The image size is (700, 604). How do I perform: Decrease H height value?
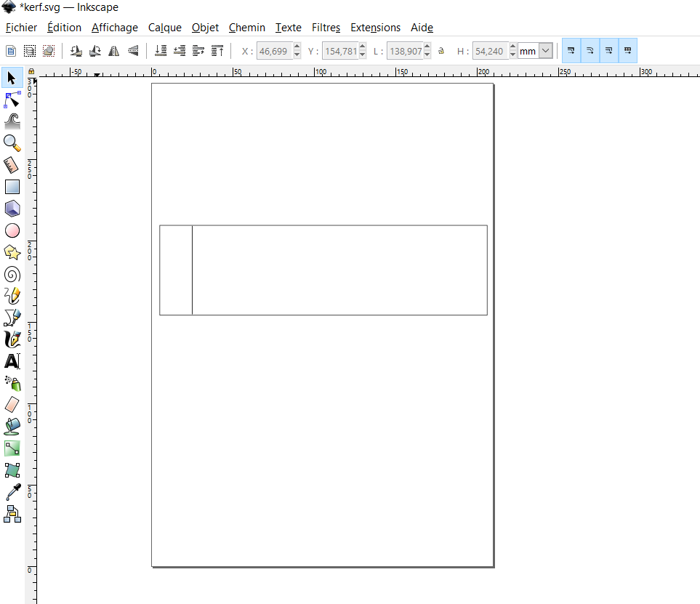pos(513,55)
